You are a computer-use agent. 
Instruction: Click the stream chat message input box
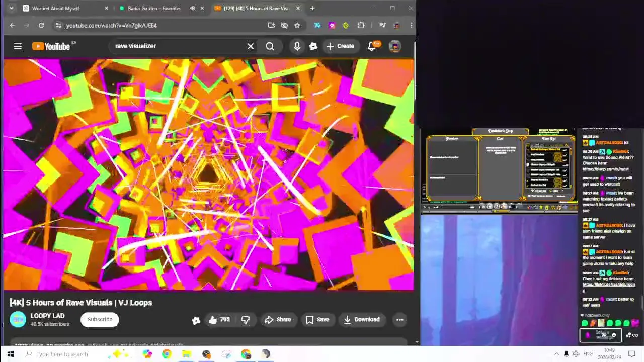(601, 335)
